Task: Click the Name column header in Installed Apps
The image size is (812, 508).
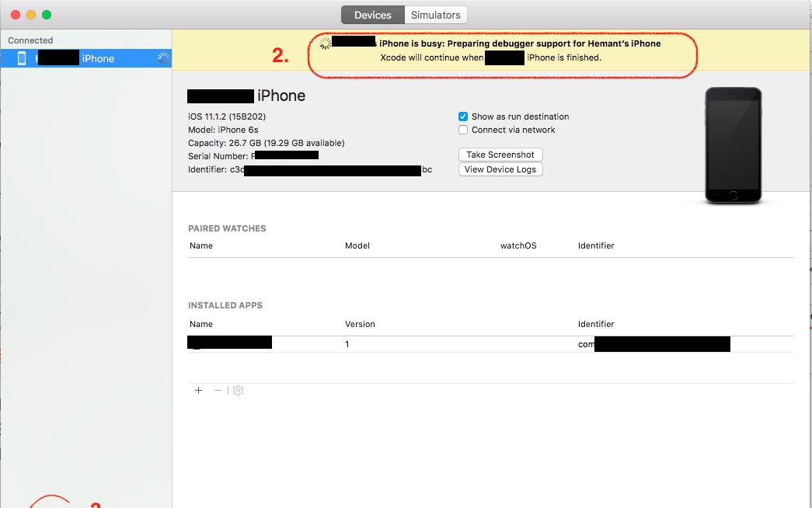Action: [x=201, y=324]
